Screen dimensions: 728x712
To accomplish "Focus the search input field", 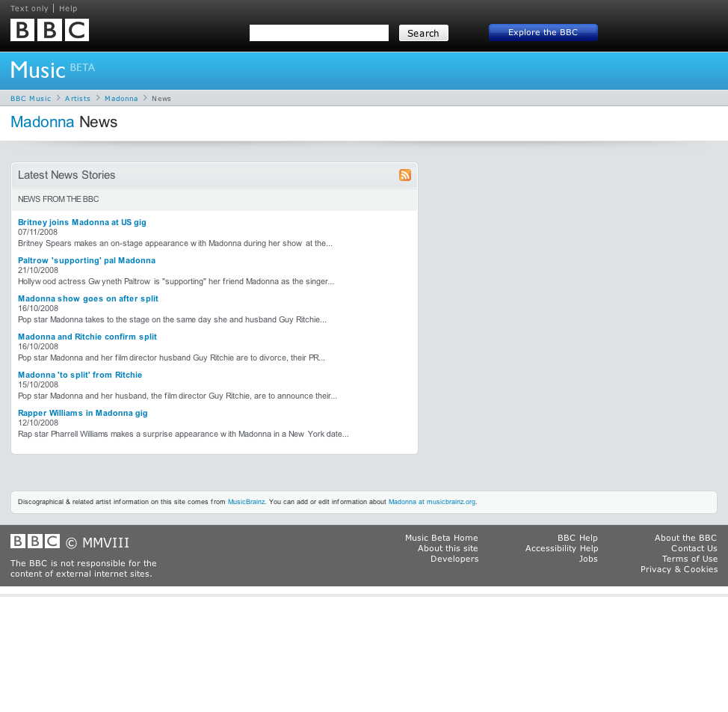I will [319, 33].
